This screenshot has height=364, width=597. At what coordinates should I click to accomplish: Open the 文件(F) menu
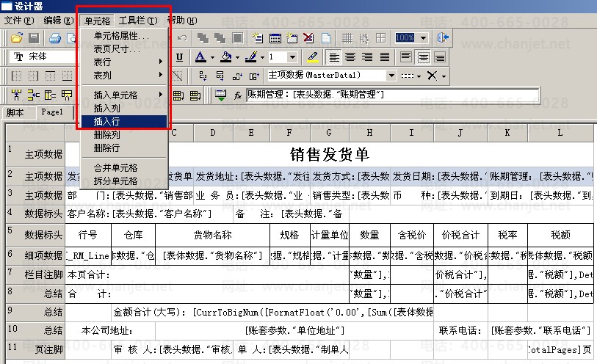pos(19,20)
